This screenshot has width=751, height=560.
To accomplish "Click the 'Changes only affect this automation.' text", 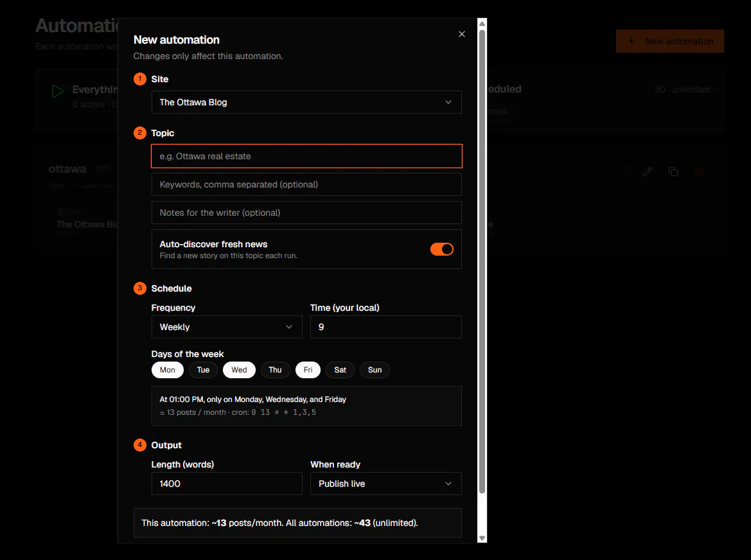I will [208, 56].
